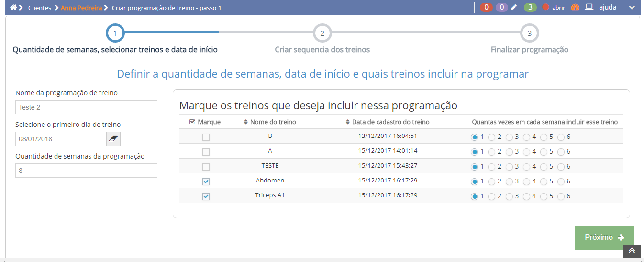
Task: Go to home via house icon
Action: tap(13, 8)
